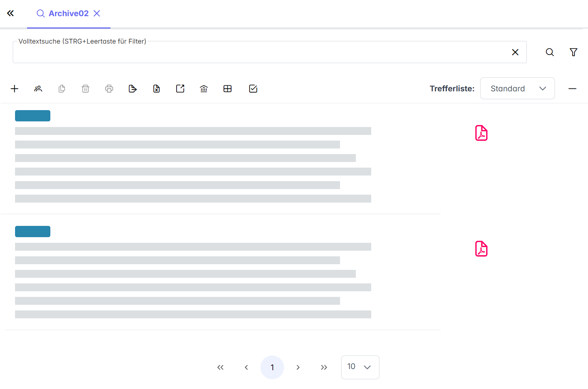The image size is (588, 389).
Task: Export results with the Excel file icon
Action: (156, 89)
